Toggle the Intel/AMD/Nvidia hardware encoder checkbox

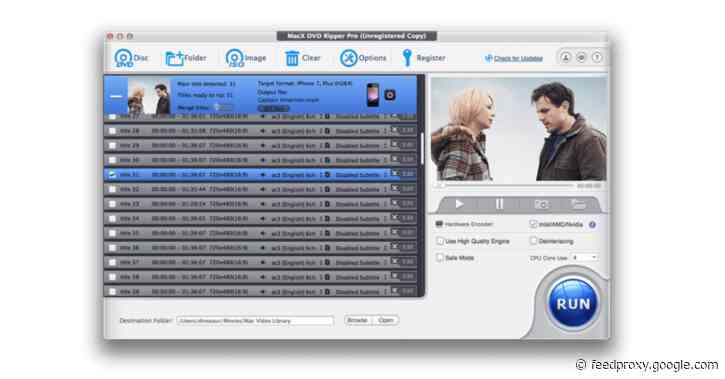click(x=533, y=224)
